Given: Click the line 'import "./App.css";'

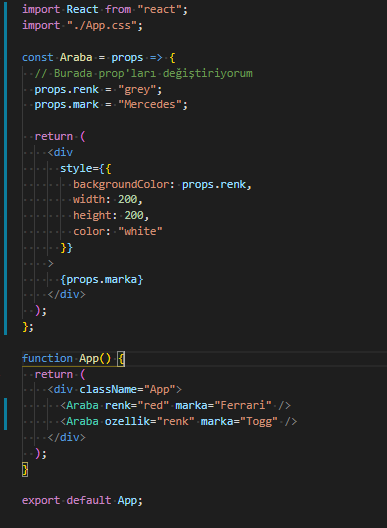Looking at the screenshot, I should 83,25.
